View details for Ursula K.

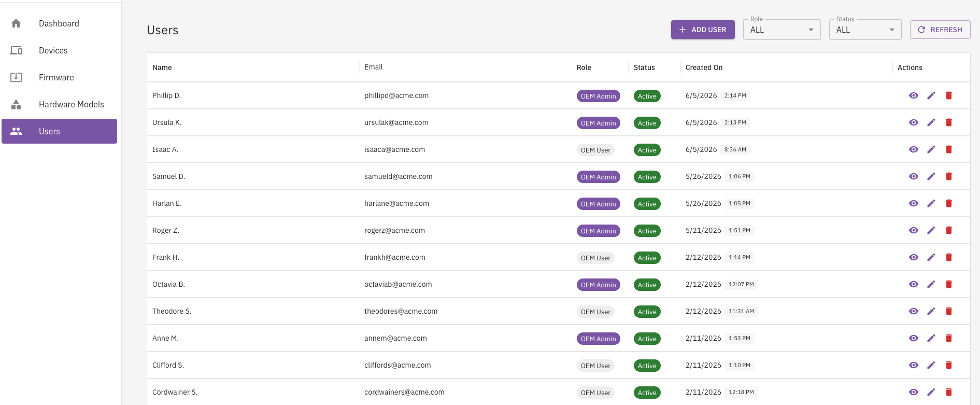click(914, 122)
